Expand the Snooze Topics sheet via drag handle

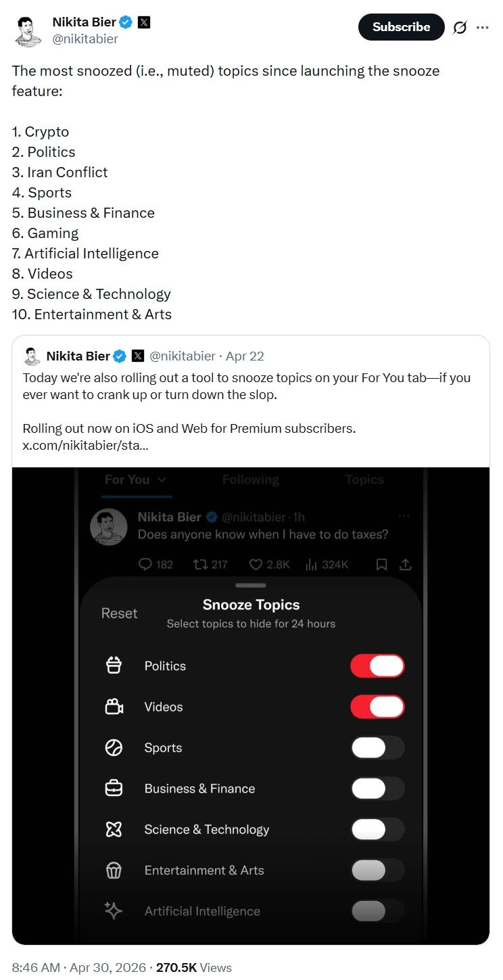251,586
